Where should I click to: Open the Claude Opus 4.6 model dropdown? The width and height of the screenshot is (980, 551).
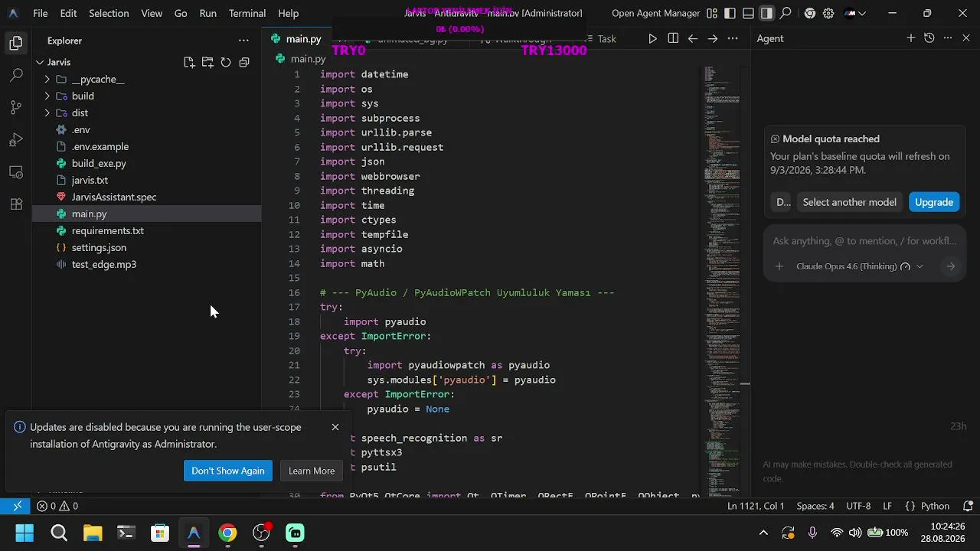point(860,266)
